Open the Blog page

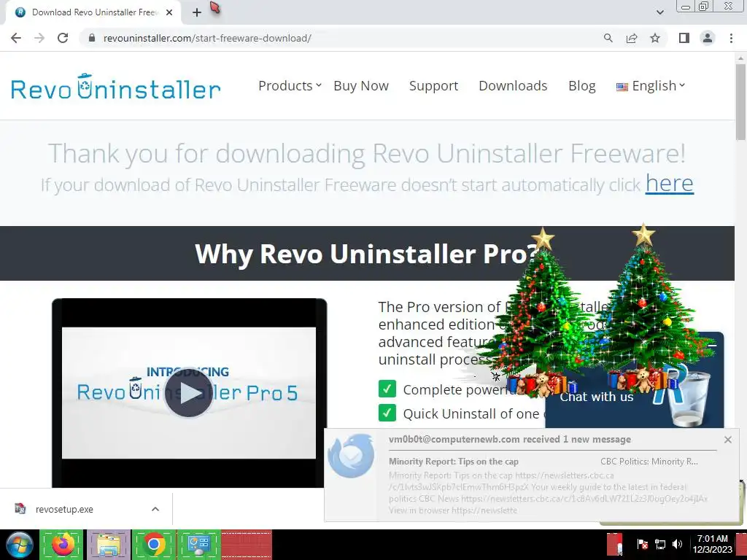pos(581,86)
